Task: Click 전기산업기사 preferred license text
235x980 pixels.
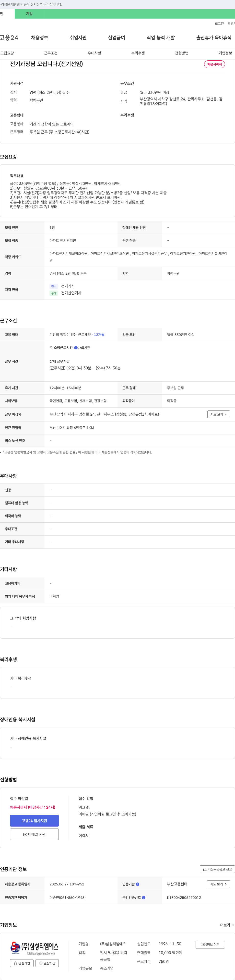Action: pyautogui.click(x=71, y=293)
